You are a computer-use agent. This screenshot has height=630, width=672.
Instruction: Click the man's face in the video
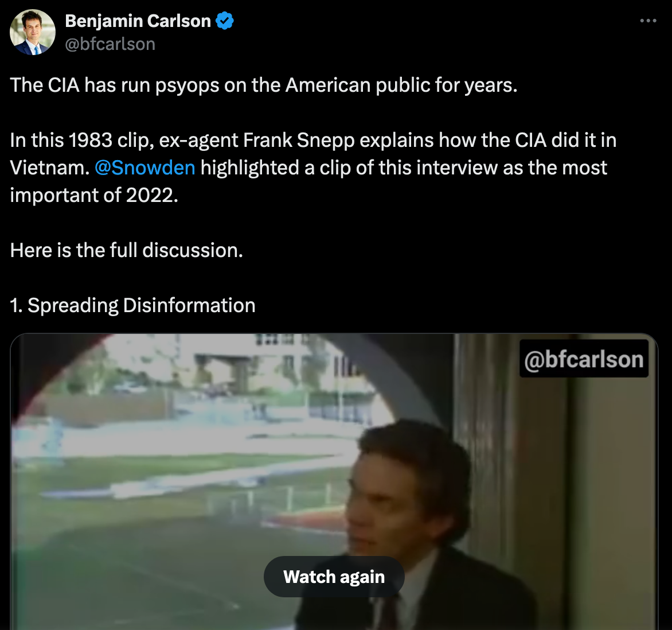[x=378, y=505]
